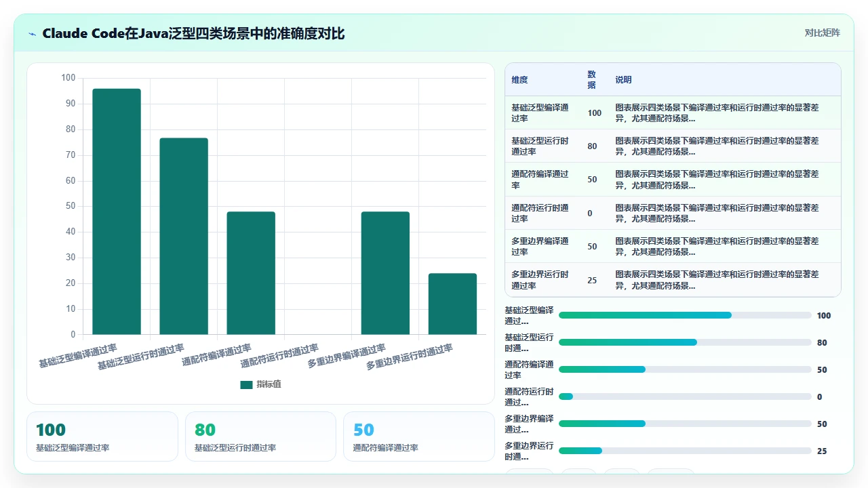Click value 100 in the table's 数据 column
The image size is (868, 488).
(x=595, y=113)
